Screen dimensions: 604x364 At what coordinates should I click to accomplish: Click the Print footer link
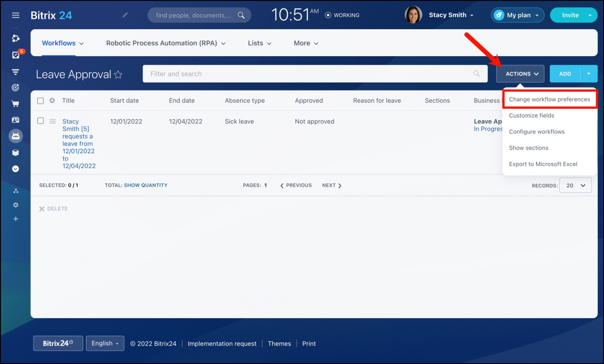(309, 344)
